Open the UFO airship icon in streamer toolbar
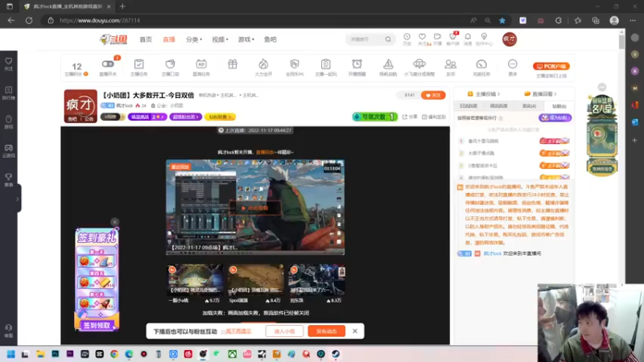The image size is (644, 362). (419, 64)
